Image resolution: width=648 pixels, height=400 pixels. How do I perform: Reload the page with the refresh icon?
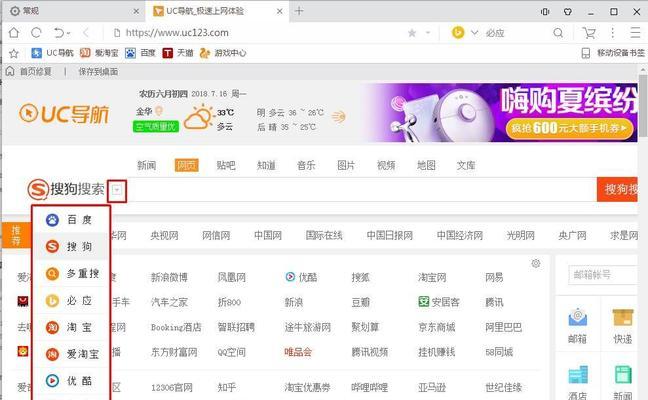tap(36, 33)
